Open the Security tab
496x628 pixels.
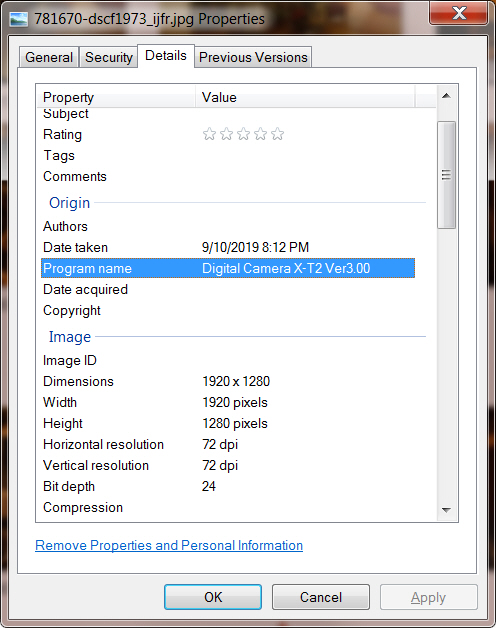pos(109,57)
